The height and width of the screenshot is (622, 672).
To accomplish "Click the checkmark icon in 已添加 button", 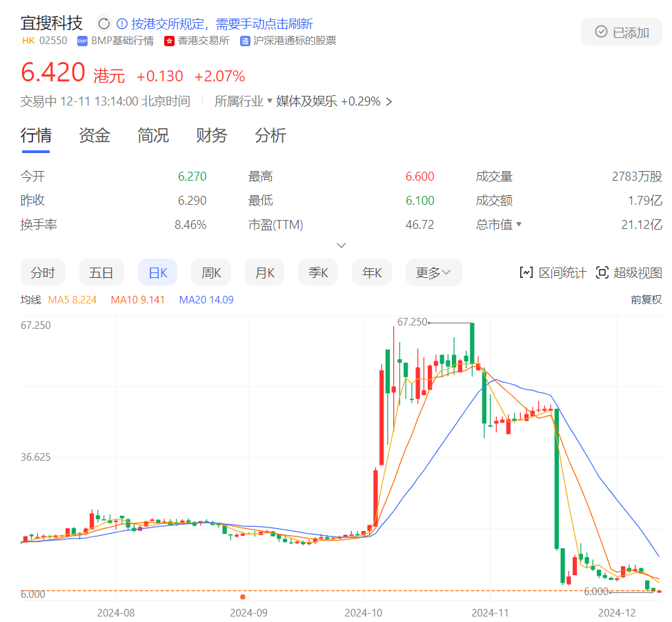I will coord(602,32).
